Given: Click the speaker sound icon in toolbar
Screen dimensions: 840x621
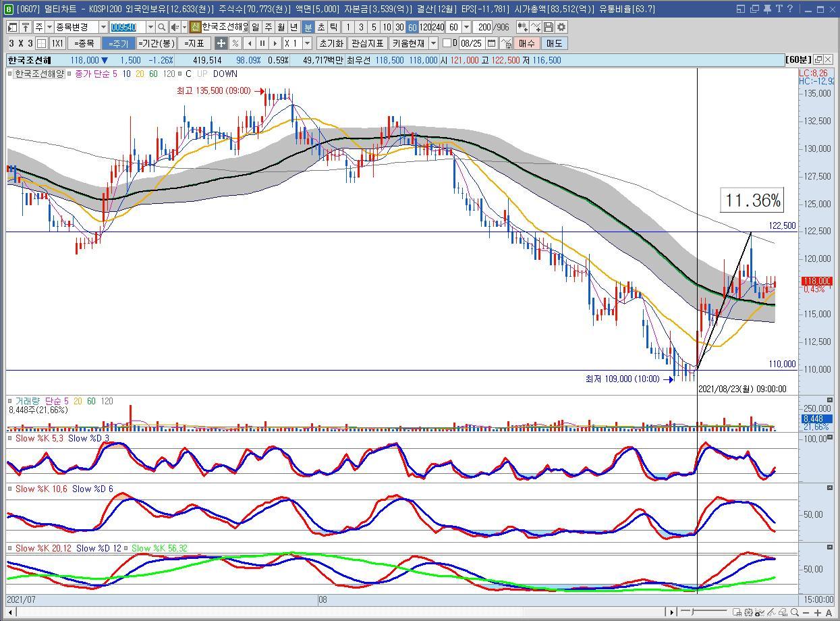Looking at the screenshot, I should coord(174,27).
